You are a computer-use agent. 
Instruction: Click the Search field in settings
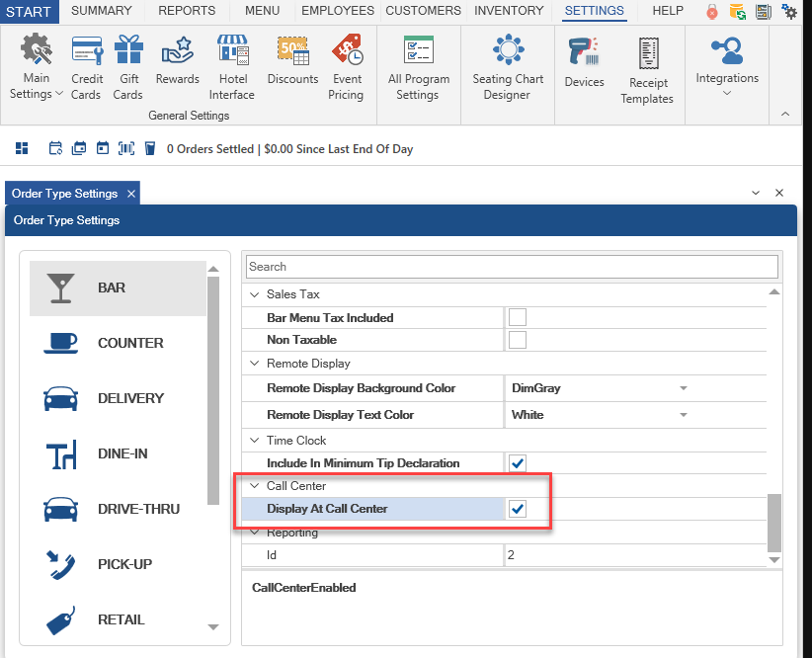(512, 267)
